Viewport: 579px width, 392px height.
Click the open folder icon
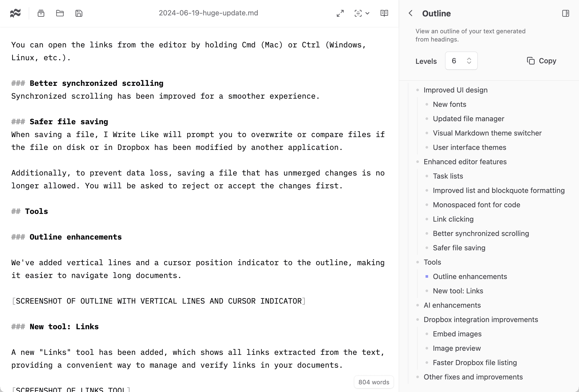pos(60,13)
